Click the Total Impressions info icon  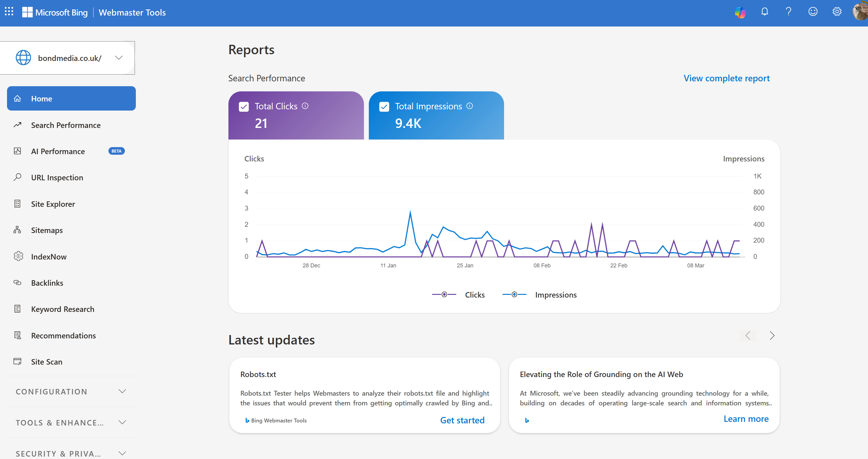(469, 106)
